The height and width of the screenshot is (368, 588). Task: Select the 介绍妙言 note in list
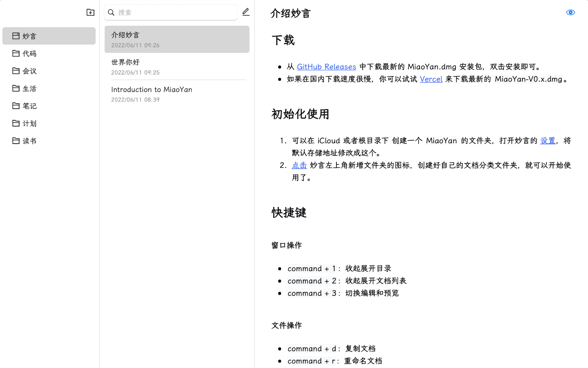[177, 40]
